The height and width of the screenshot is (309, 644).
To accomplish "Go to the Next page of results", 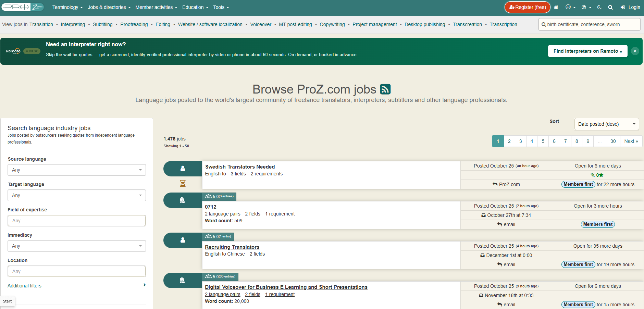I will click(631, 141).
